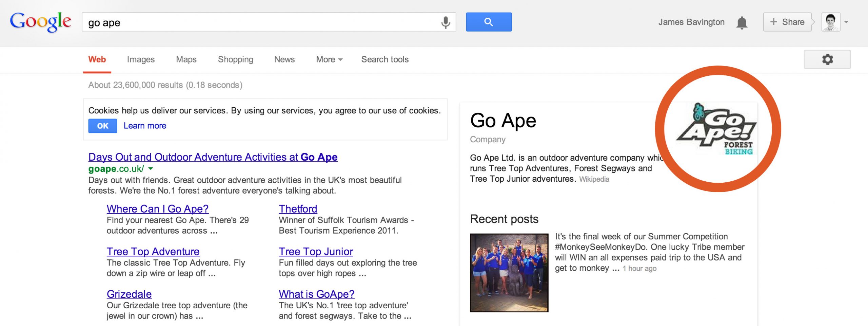
Task: Click the microphone voice search icon
Action: coord(446,22)
